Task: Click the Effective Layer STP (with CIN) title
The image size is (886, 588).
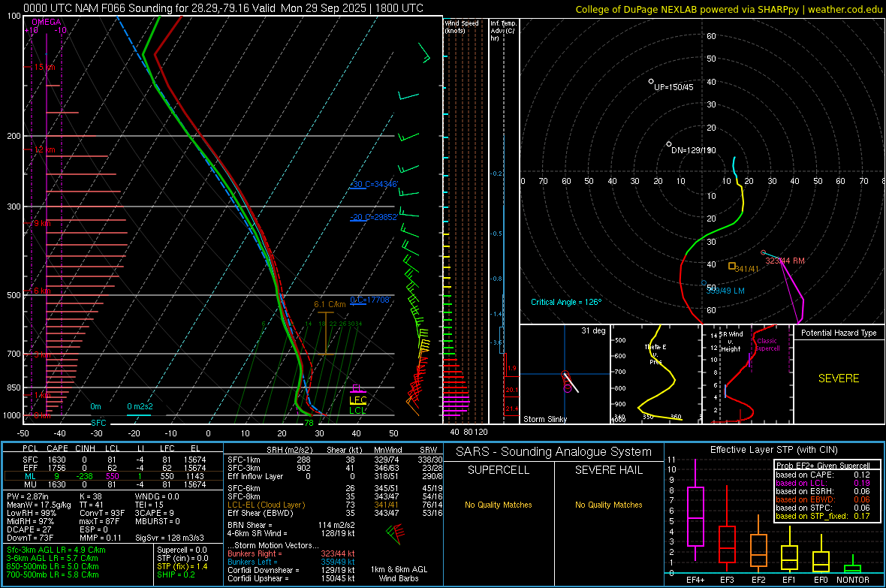Action: coord(774,450)
